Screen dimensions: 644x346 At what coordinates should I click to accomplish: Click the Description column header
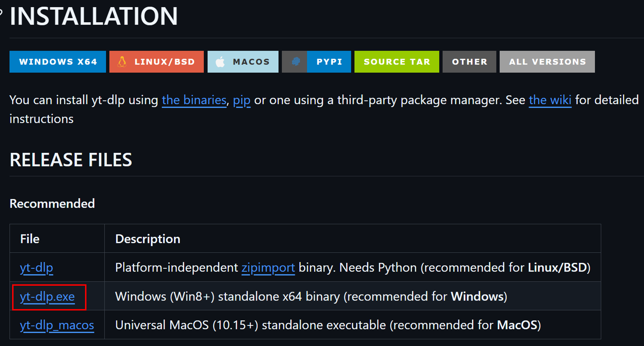148,239
